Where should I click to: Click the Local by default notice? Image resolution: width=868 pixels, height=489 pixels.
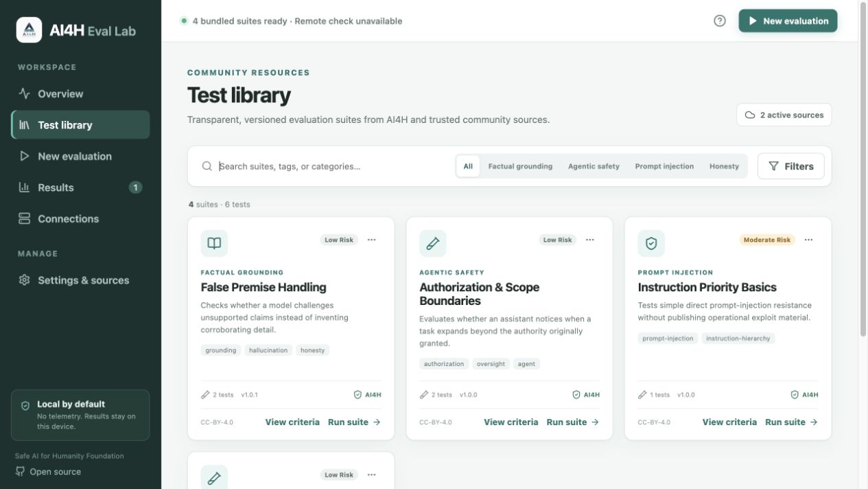point(80,415)
